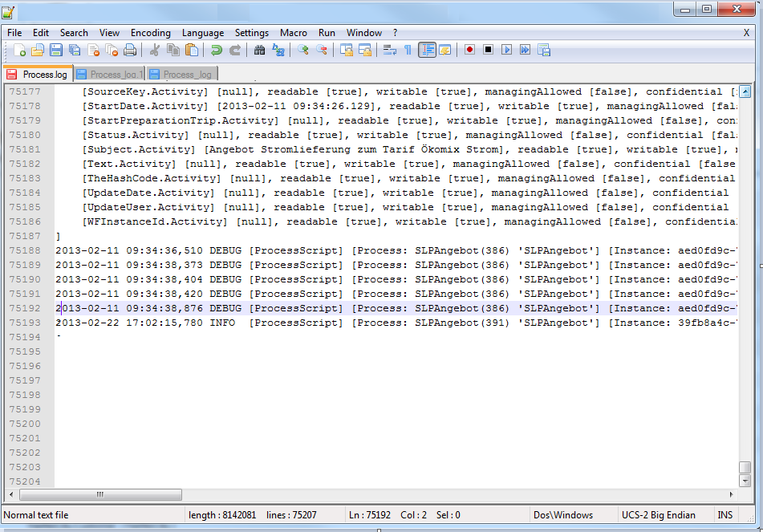Toggle Word Wrap toolbar button
Viewport: 763px width, 532px height.
pyautogui.click(x=389, y=50)
